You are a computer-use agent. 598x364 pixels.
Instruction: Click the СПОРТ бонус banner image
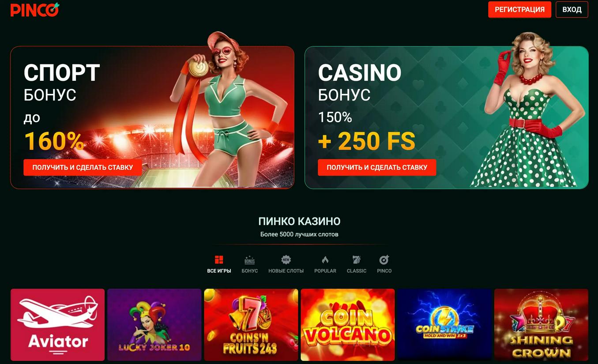[152, 117]
